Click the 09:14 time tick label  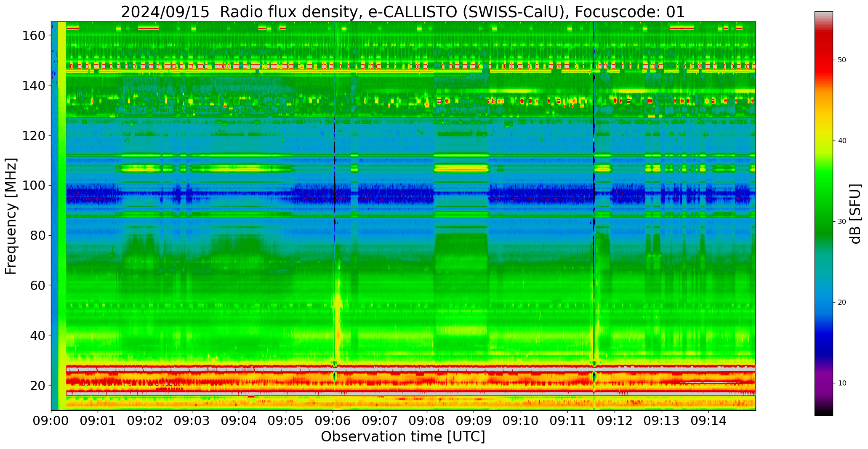click(x=709, y=420)
